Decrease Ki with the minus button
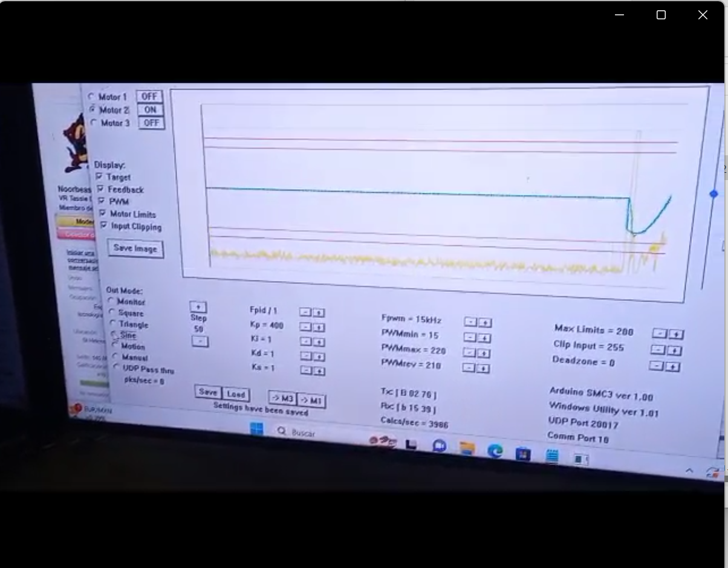728x568 pixels. point(307,341)
